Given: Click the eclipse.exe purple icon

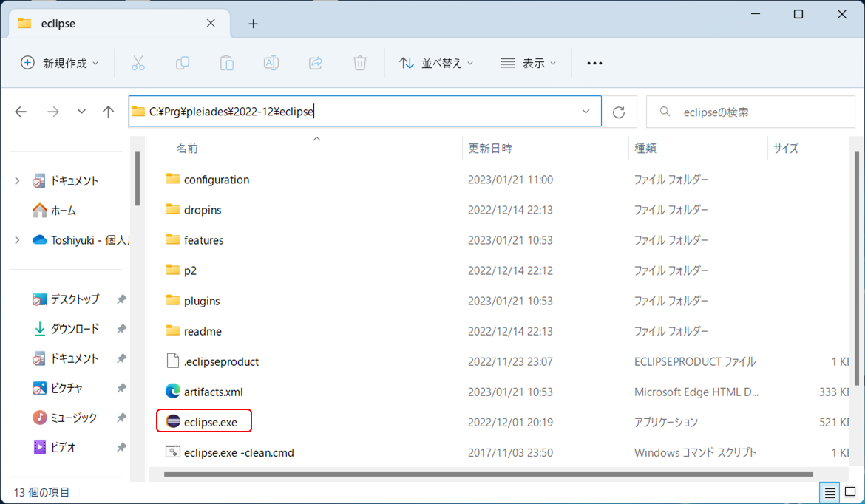Looking at the screenshot, I should click(x=173, y=422).
